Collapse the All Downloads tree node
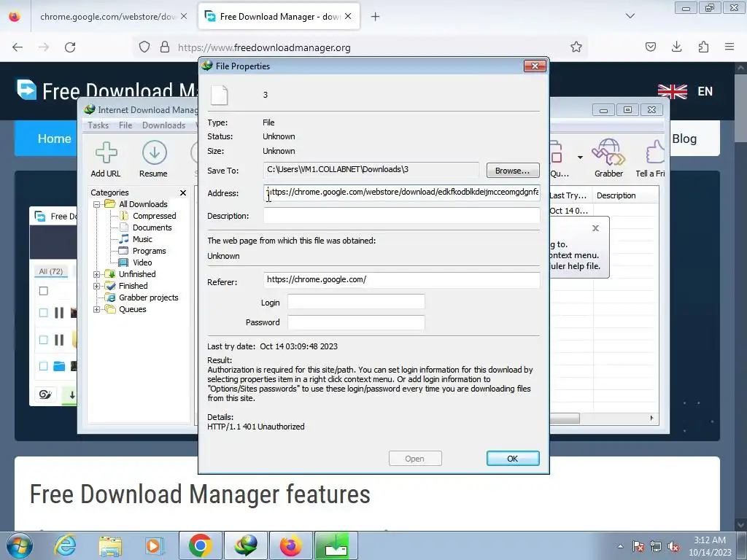This screenshot has height=560, width=747. (x=97, y=204)
